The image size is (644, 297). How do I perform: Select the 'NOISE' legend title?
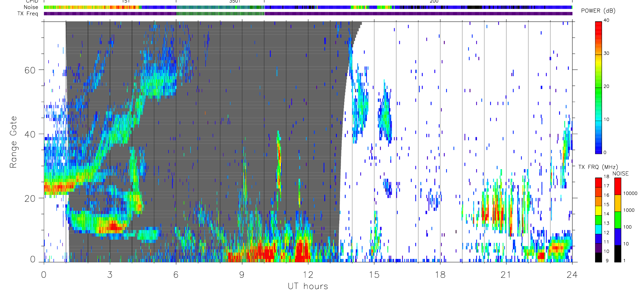tap(620, 174)
